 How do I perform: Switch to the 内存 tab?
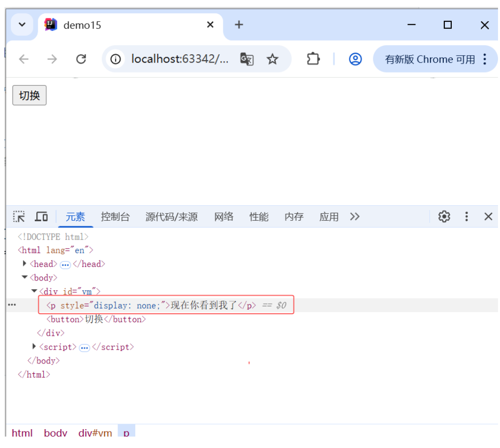(x=294, y=217)
